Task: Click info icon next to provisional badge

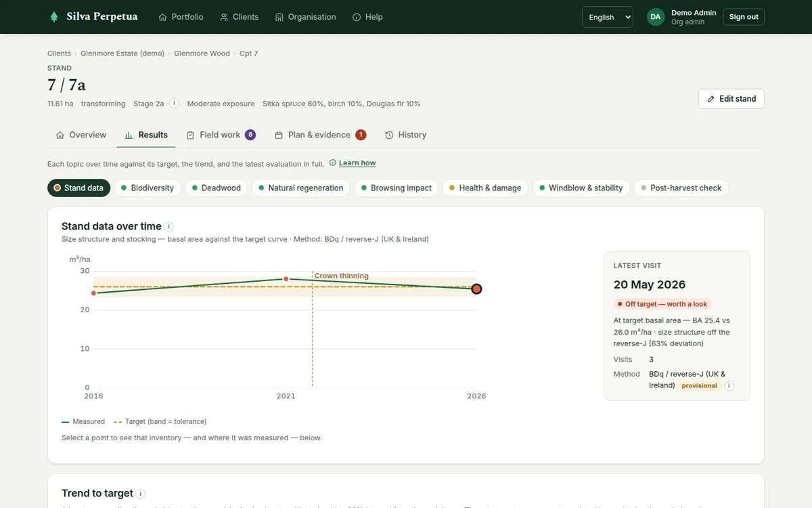Action: pyautogui.click(x=729, y=385)
